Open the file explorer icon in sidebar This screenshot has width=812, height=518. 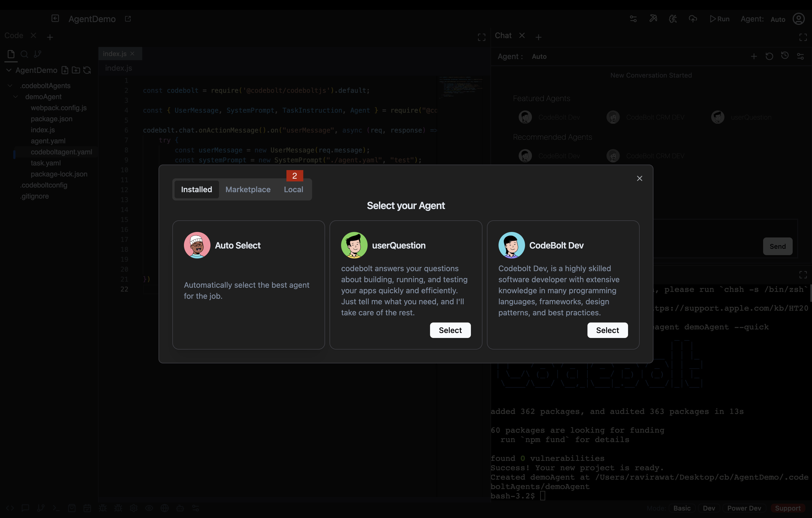(11, 54)
